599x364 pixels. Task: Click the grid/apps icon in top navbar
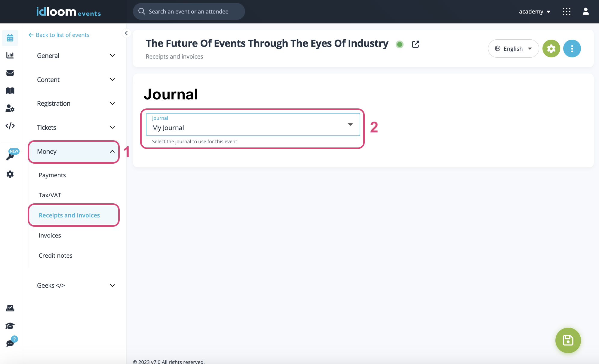[567, 11]
